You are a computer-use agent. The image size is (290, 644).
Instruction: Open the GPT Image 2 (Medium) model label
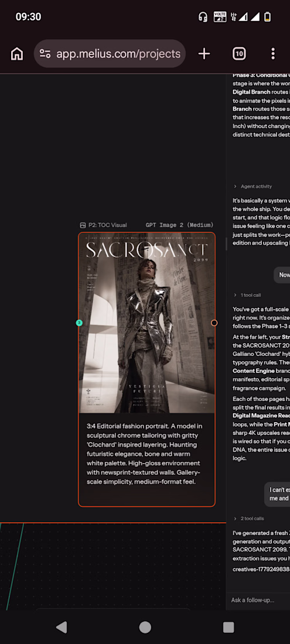[x=179, y=225]
